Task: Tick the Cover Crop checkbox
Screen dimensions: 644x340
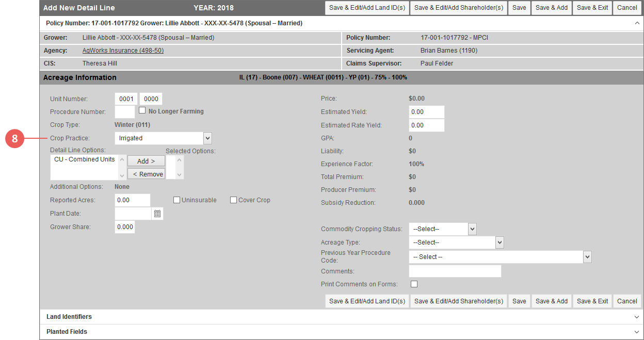Action: point(233,200)
